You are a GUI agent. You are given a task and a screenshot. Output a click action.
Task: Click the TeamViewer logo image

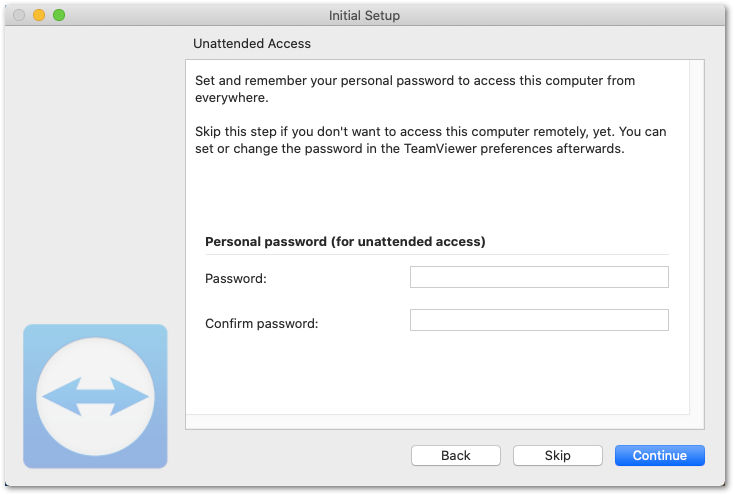click(x=95, y=396)
